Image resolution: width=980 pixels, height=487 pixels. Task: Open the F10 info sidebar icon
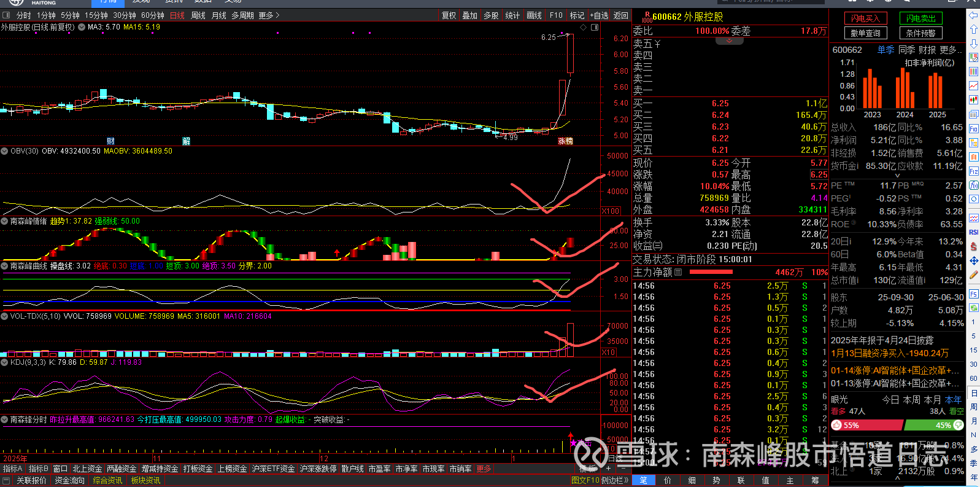(x=973, y=129)
